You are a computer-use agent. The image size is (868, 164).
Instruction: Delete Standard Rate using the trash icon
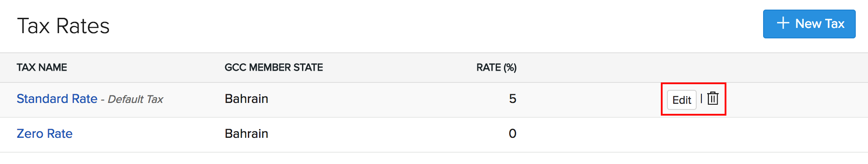713,99
